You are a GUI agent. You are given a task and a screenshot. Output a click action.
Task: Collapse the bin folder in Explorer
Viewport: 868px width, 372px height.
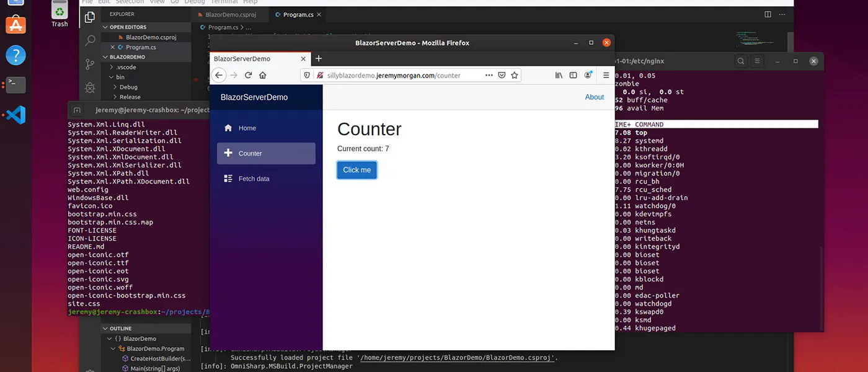click(x=119, y=77)
